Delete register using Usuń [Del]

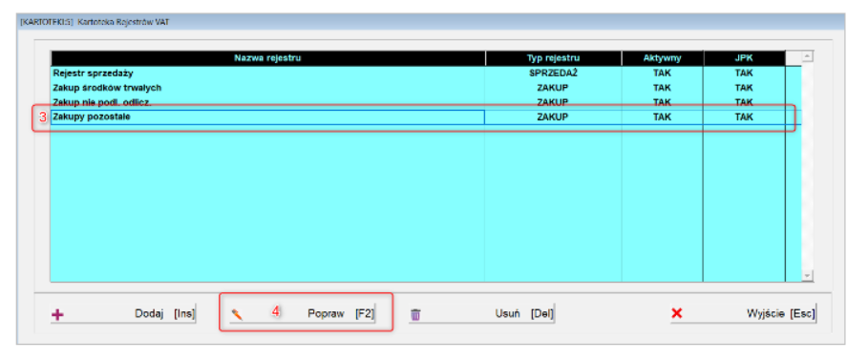coord(481,313)
